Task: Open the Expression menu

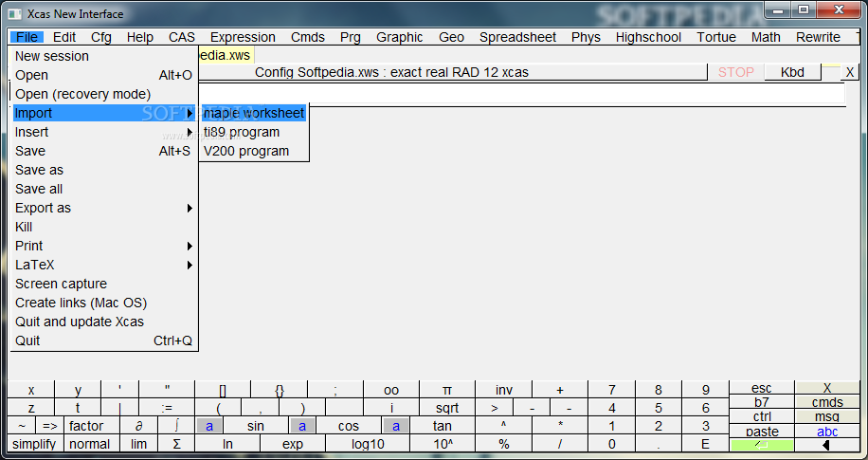Action: 243,37
